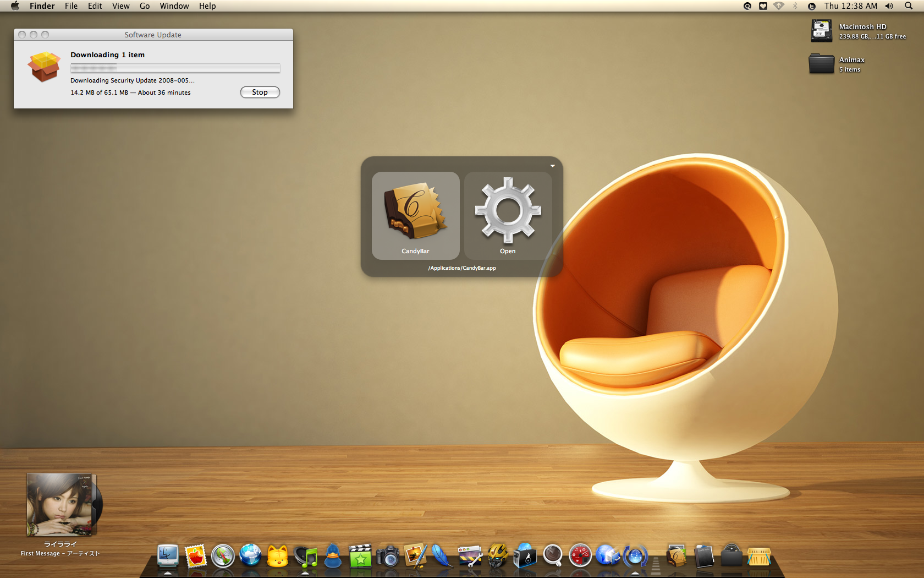Open the black toaster flame icon in Dock
This screenshot has width=924, height=578.
[525, 556]
